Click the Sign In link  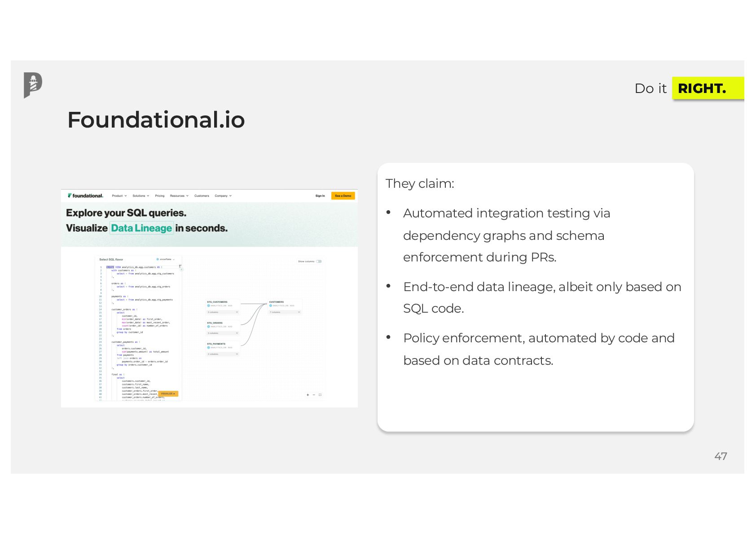[320, 196]
